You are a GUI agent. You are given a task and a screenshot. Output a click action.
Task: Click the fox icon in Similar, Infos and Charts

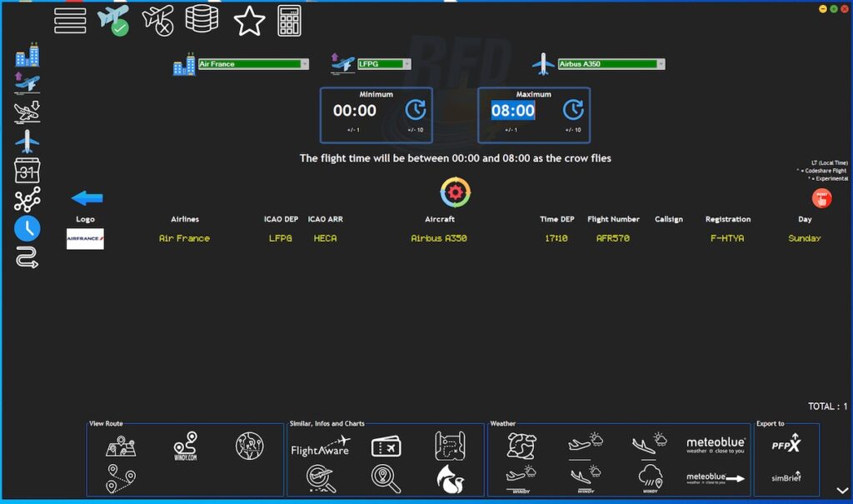(451, 479)
